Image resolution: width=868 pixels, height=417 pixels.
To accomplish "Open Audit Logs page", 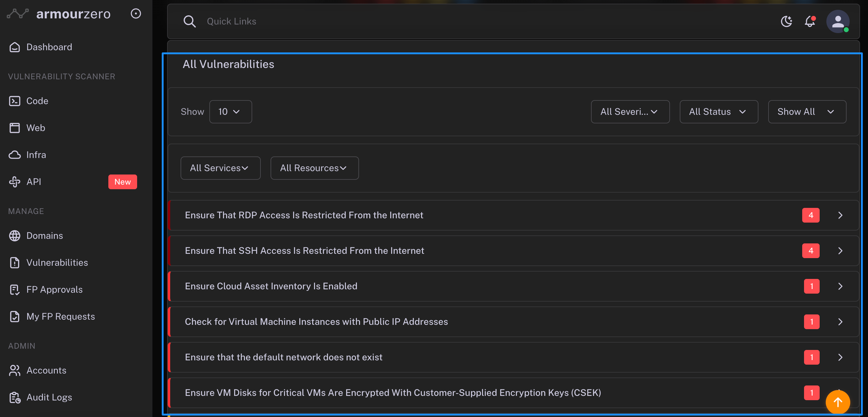I will tap(49, 397).
